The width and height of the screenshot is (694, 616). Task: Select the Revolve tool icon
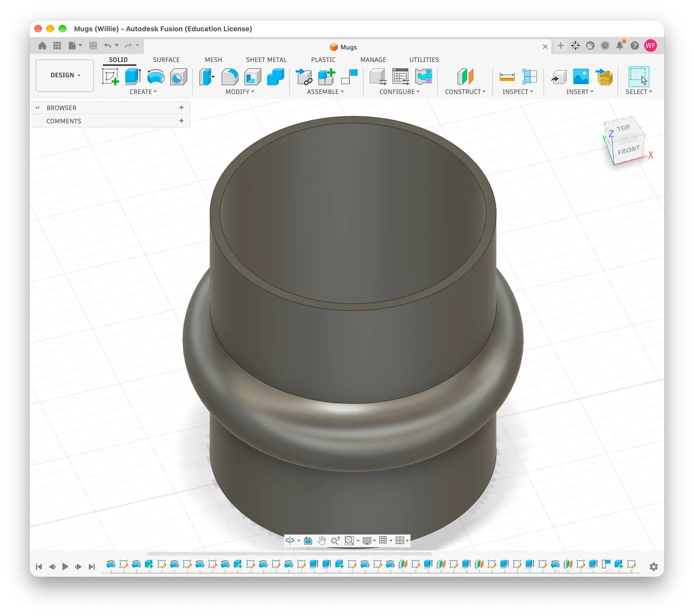coord(156,76)
